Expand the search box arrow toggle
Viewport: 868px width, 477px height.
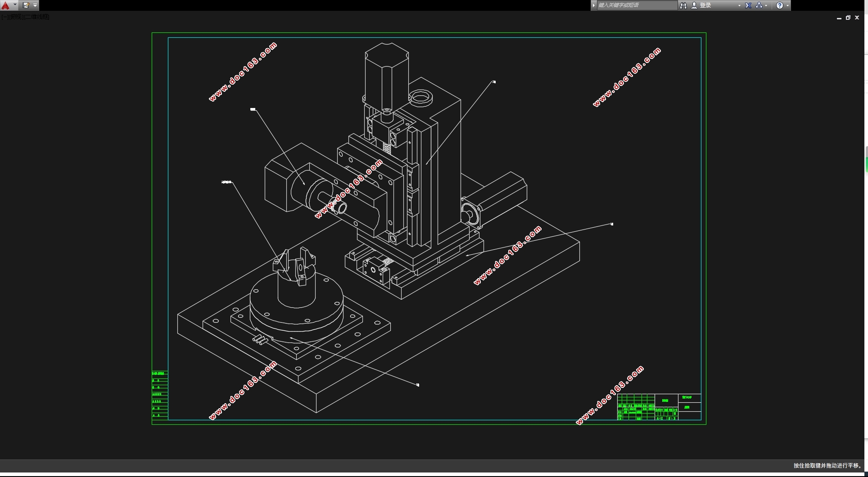click(594, 5)
